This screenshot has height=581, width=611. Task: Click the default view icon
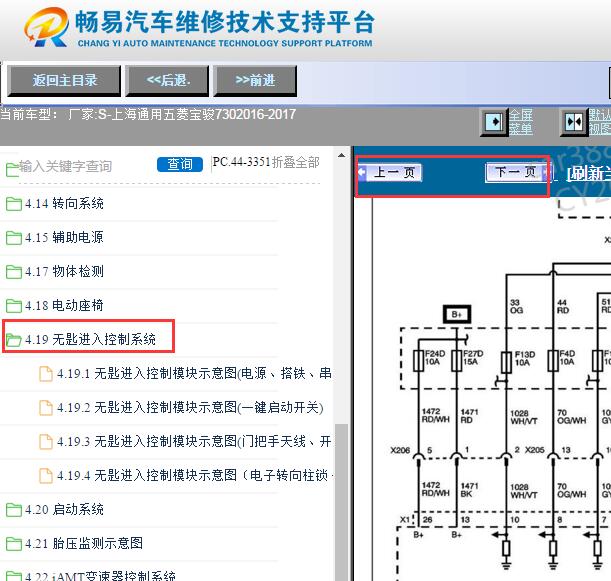coord(574,122)
